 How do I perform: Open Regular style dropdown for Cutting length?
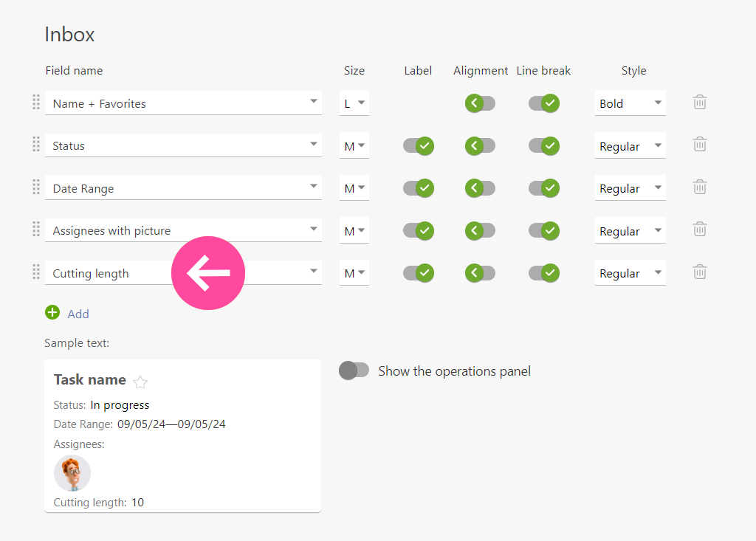coord(630,272)
